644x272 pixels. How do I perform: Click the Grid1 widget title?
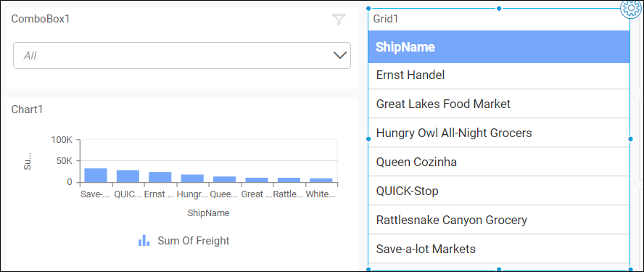[x=386, y=19]
